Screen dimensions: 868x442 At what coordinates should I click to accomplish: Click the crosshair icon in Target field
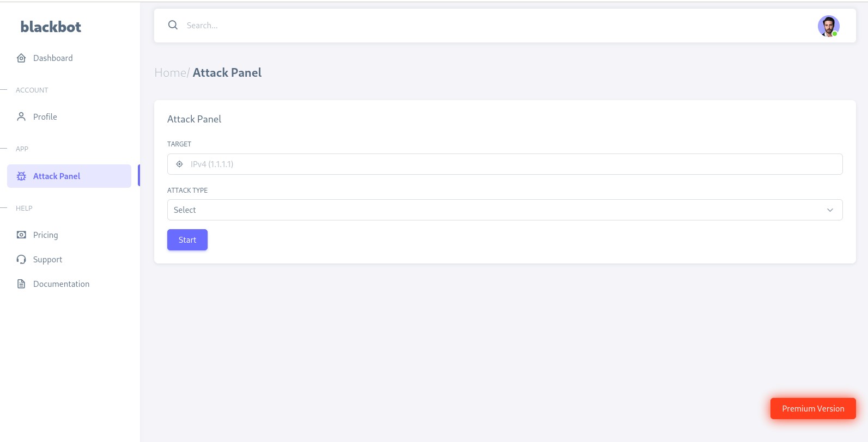click(179, 164)
